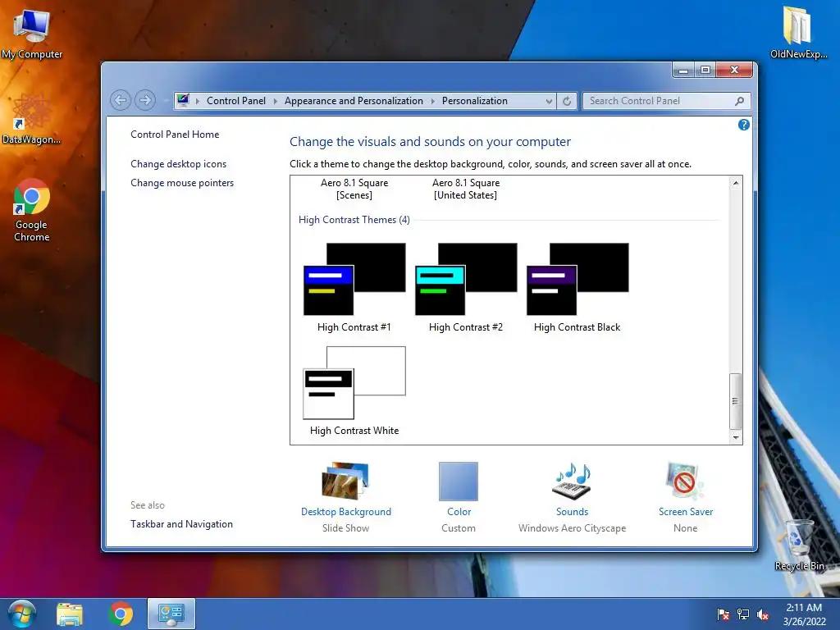Click the Control Panel taskbar button

pos(171,614)
